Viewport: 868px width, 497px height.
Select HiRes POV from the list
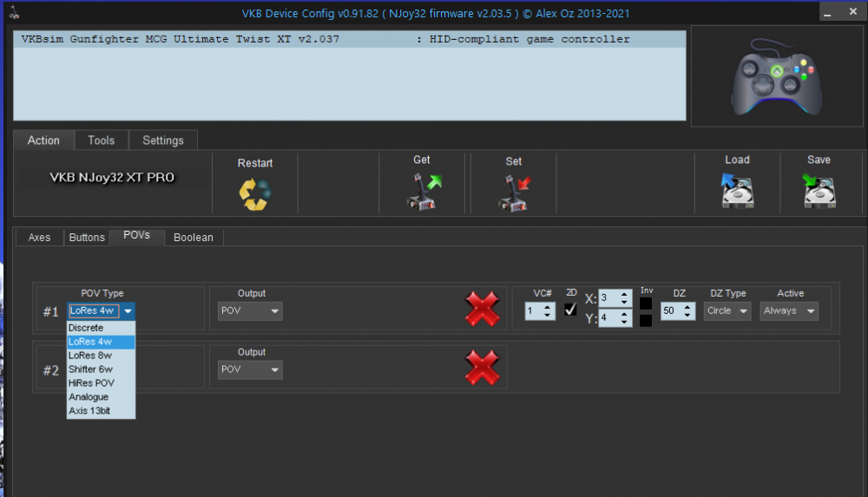click(101, 383)
